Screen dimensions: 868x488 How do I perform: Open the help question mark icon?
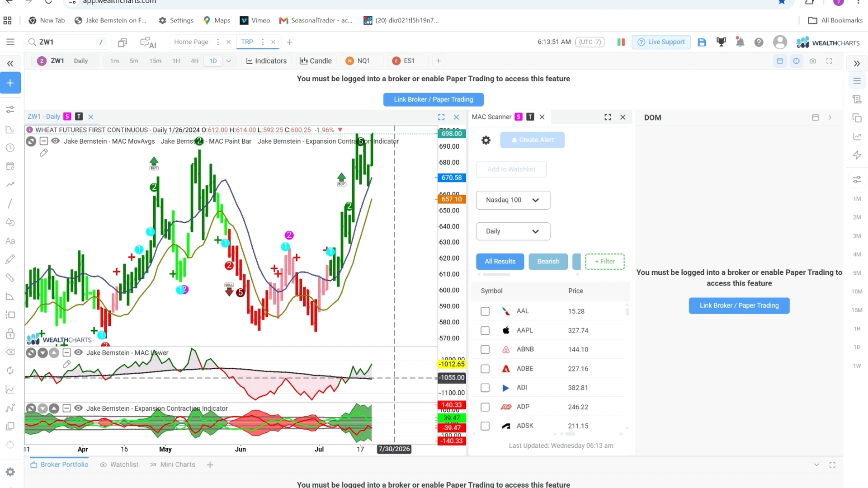pos(759,42)
